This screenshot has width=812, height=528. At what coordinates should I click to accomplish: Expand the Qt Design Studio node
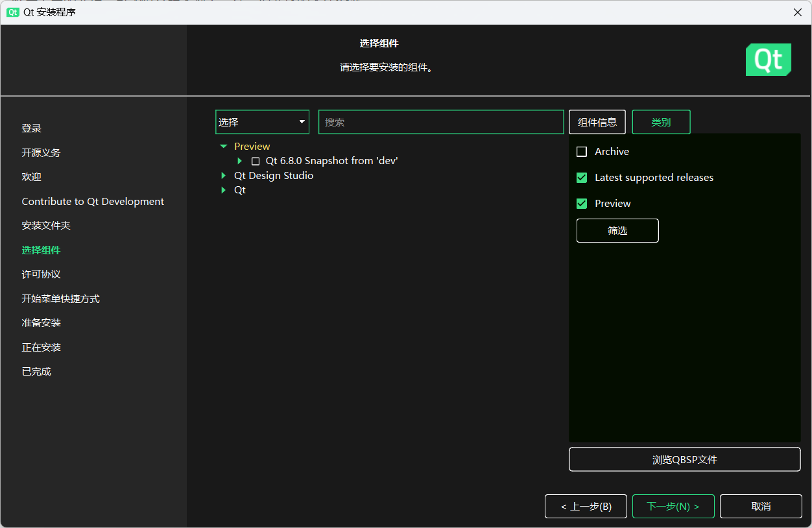coord(224,176)
